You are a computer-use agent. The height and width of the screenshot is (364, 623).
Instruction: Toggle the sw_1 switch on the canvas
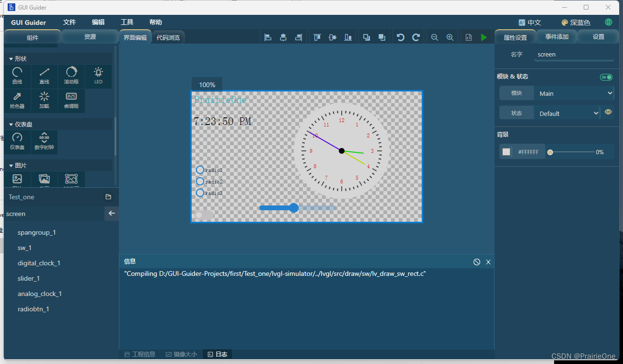pyautogui.click(x=203, y=215)
